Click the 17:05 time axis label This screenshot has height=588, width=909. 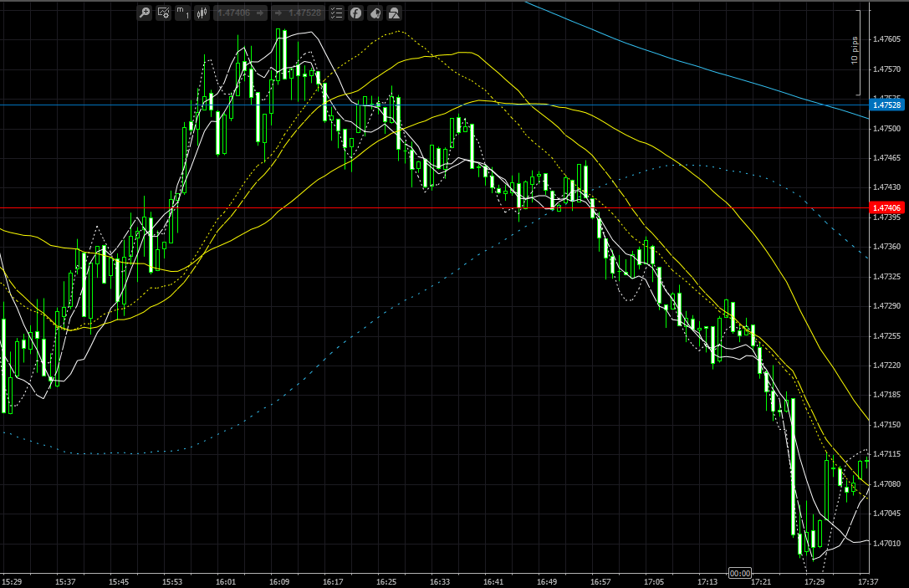(654, 581)
